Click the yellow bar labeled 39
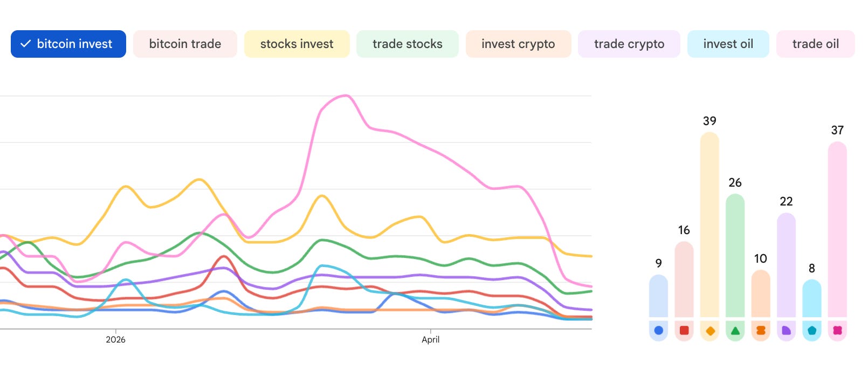The image size is (868, 376). pos(710,224)
